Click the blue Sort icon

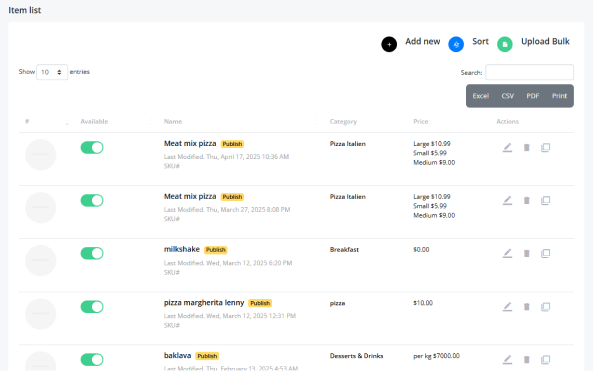(x=456, y=44)
